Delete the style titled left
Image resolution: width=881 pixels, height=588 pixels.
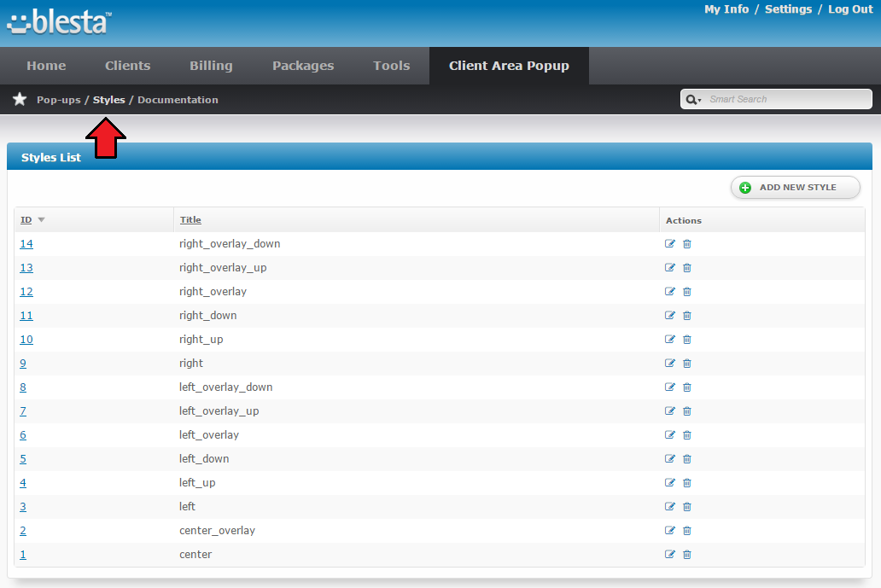pos(687,506)
